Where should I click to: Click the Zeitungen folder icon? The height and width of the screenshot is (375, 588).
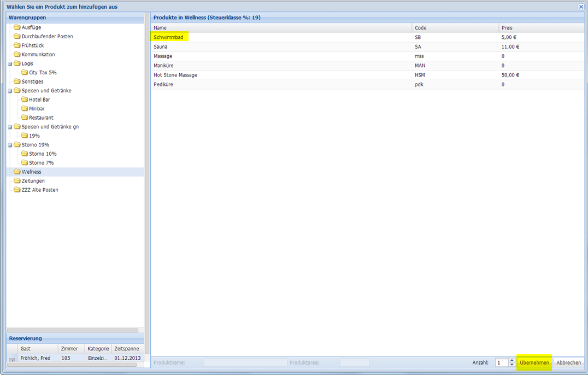pos(17,181)
